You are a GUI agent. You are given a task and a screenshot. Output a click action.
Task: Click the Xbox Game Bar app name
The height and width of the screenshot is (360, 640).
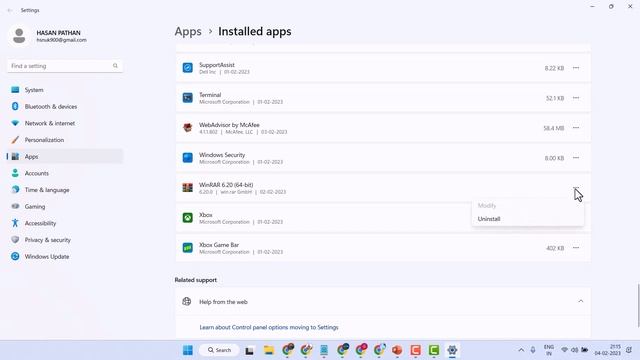[x=219, y=245]
